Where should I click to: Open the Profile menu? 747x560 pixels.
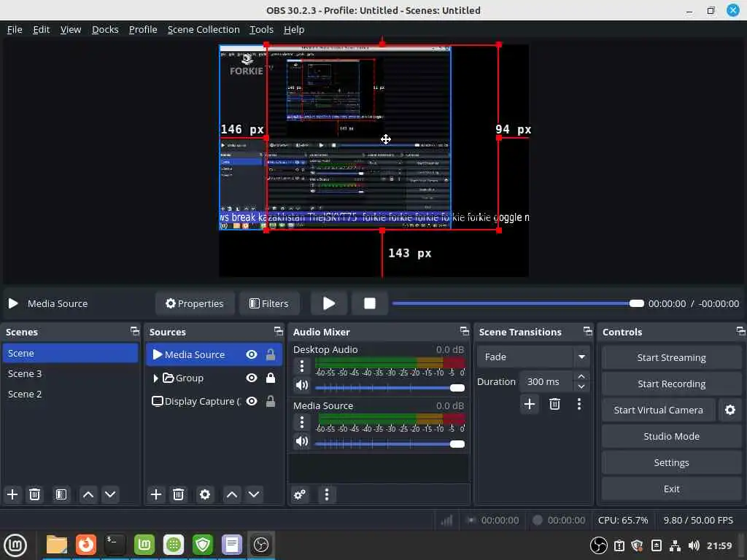pyautogui.click(x=143, y=29)
